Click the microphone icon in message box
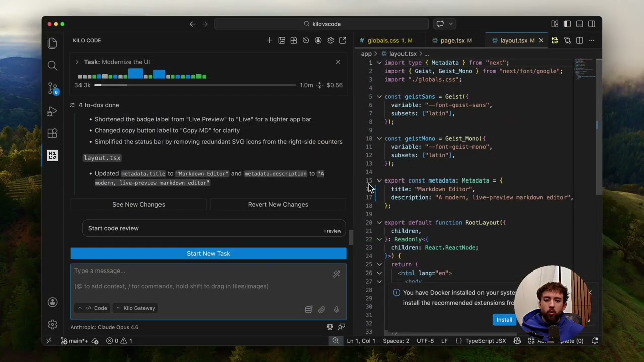The width and height of the screenshot is (644, 362). 336,310
